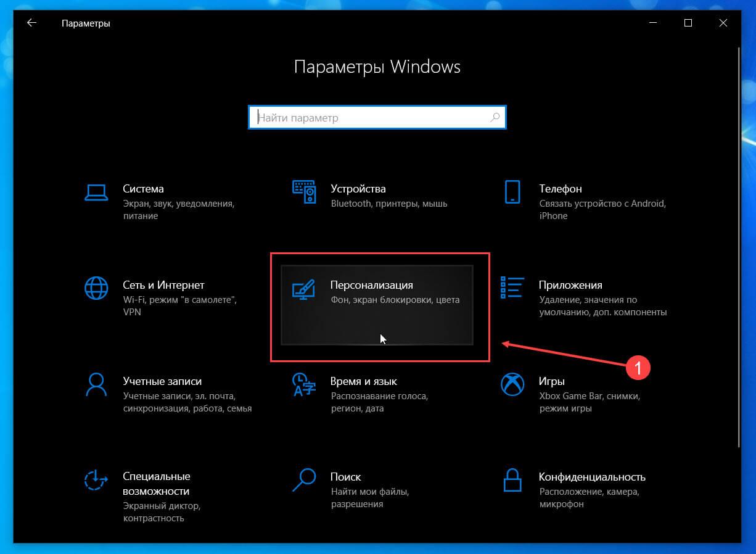Open the 'Время и язык' category

pos(364,381)
